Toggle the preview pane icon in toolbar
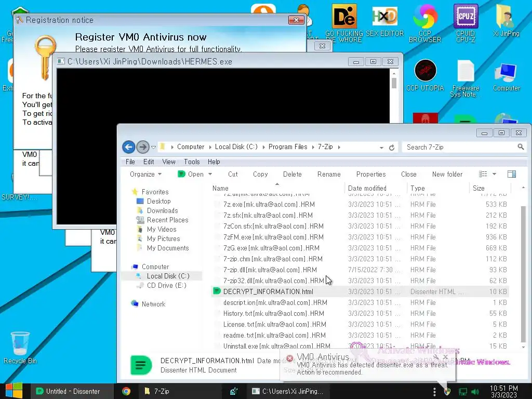The image size is (532, 399). [x=512, y=174]
